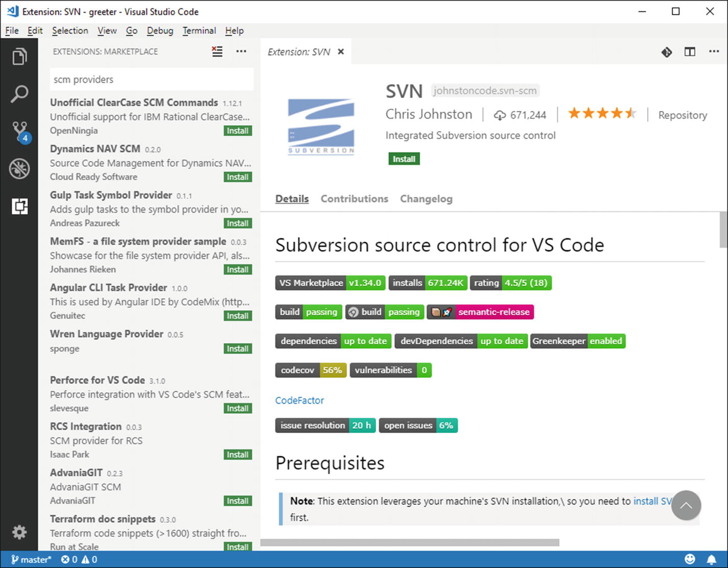The width and height of the screenshot is (728, 568).
Task: Open Extensions panel more actions menu
Action: (241, 51)
